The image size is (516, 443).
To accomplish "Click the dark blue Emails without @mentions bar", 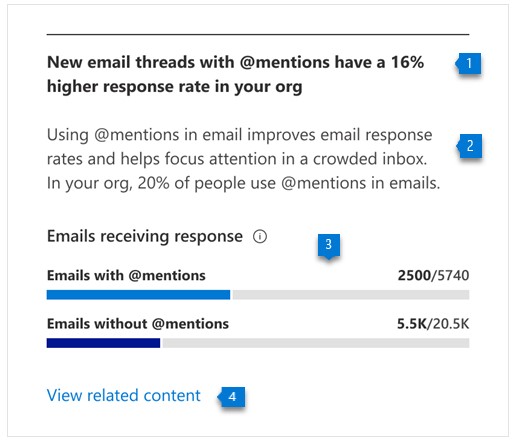I will (x=103, y=343).
